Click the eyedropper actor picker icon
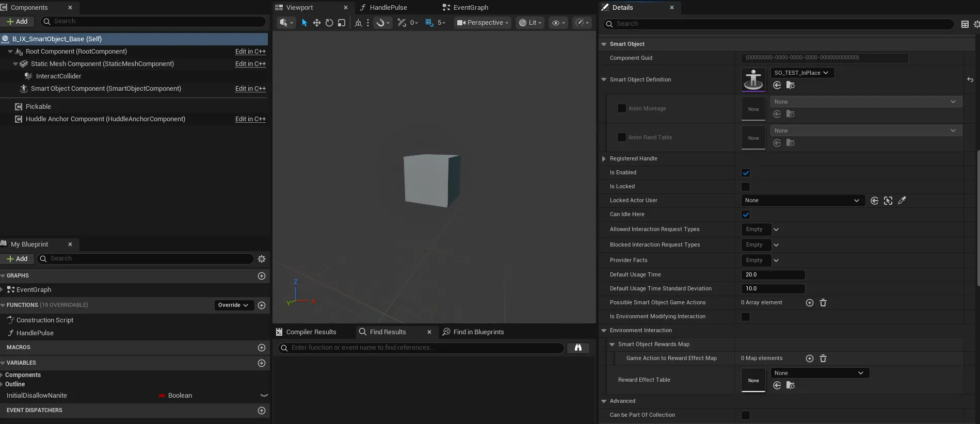This screenshot has width=980, height=424. [x=902, y=201]
